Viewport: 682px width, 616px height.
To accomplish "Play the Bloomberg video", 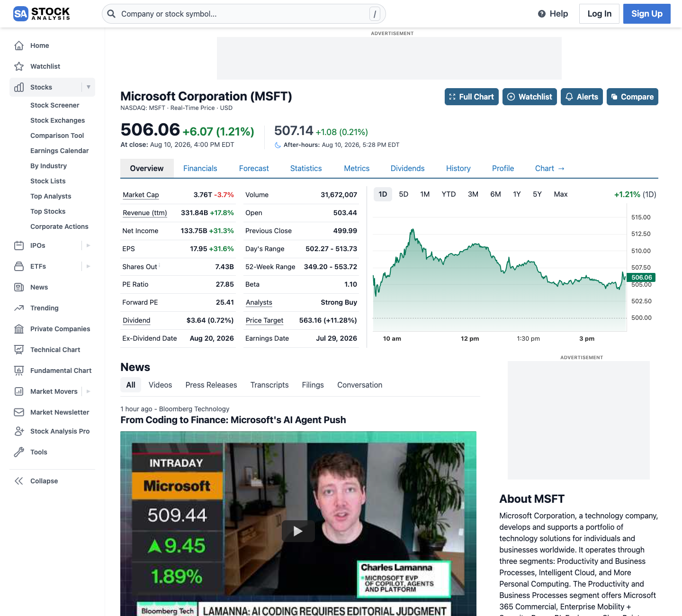I will tap(298, 531).
